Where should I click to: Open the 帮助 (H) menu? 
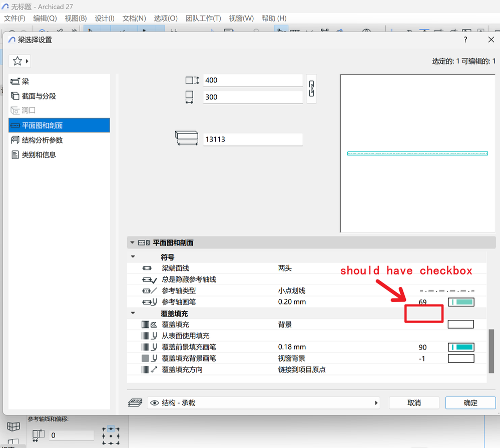click(x=274, y=18)
